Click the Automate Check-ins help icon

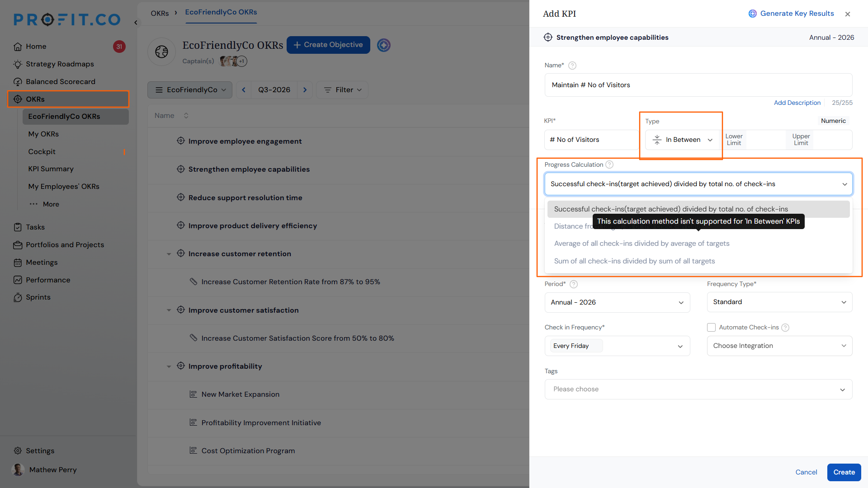click(x=785, y=328)
